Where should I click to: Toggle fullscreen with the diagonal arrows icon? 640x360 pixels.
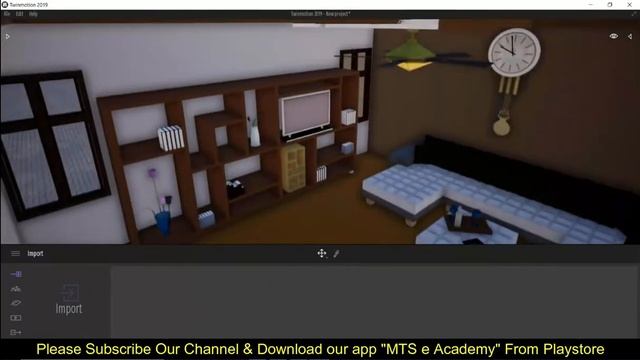(634, 14)
